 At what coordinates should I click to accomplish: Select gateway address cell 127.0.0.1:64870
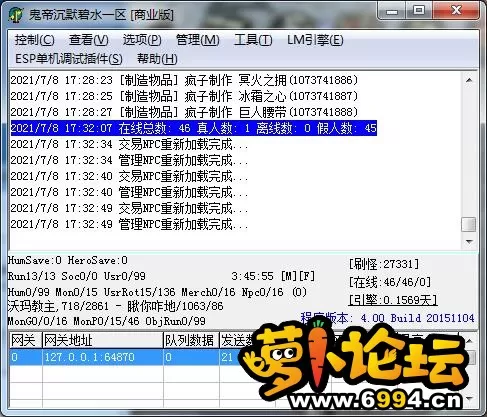coord(103,357)
